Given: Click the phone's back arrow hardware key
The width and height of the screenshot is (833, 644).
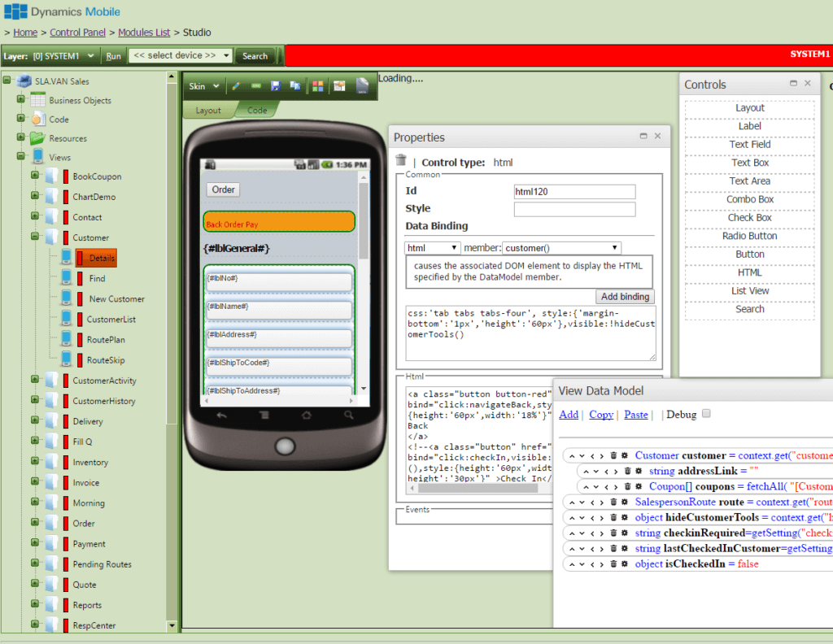Looking at the screenshot, I should pyautogui.click(x=221, y=416).
